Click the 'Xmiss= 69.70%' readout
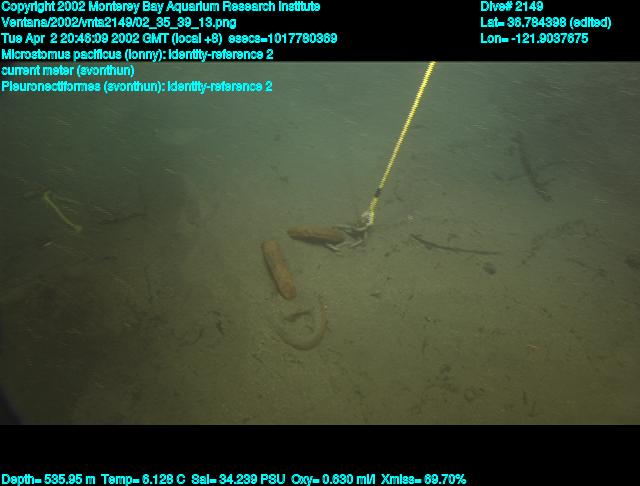The image size is (640, 486). click(423, 479)
